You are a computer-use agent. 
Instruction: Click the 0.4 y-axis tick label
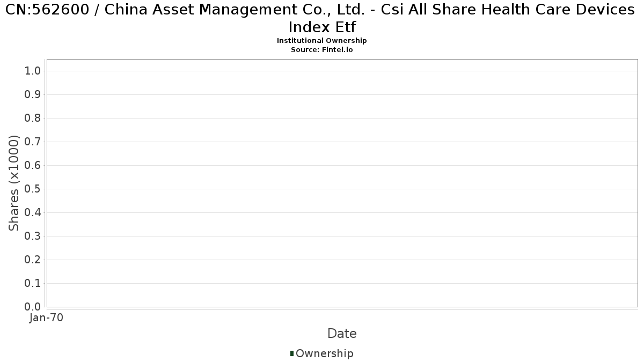pyautogui.click(x=33, y=213)
